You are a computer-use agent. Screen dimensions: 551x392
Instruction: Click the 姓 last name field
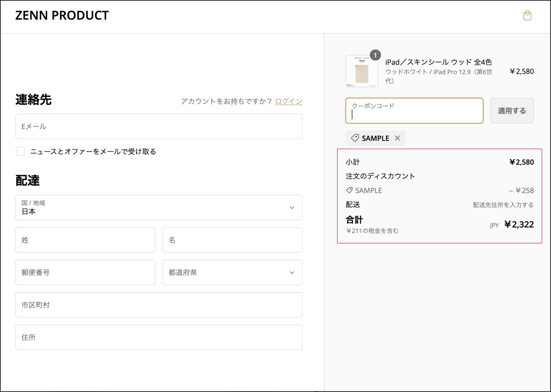pos(85,240)
